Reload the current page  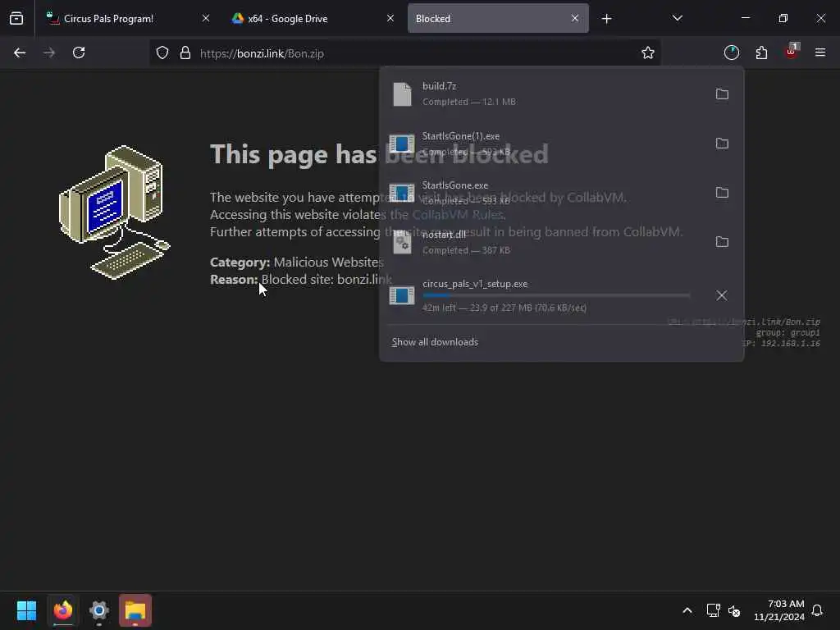pyautogui.click(x=79, y=53)
